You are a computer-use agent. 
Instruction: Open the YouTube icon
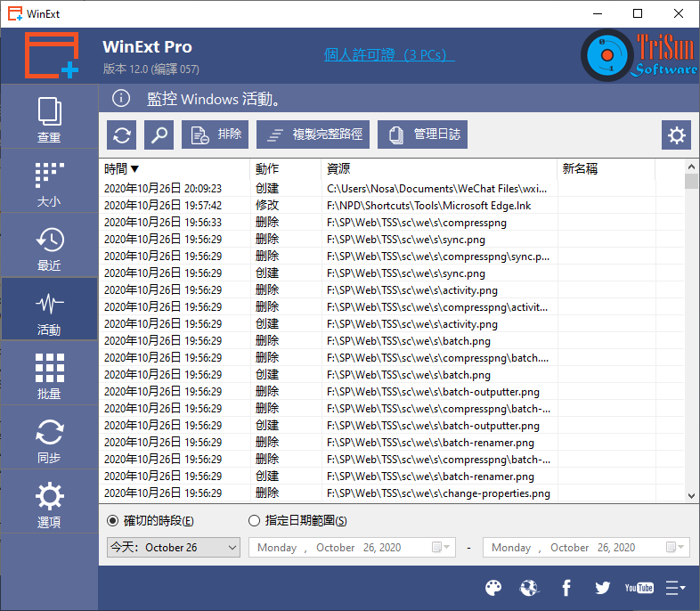pos(639,588)
